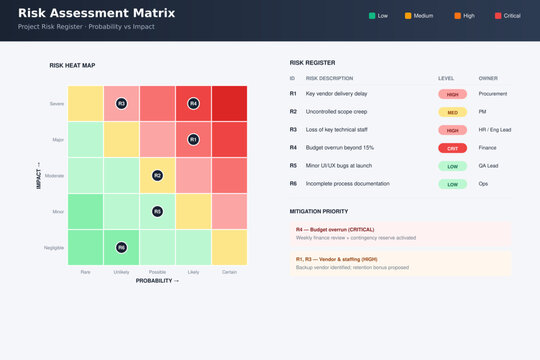540x360 pixels.
Task: Click the R6 marker in the heat map
Action: [x=121, y=247]
